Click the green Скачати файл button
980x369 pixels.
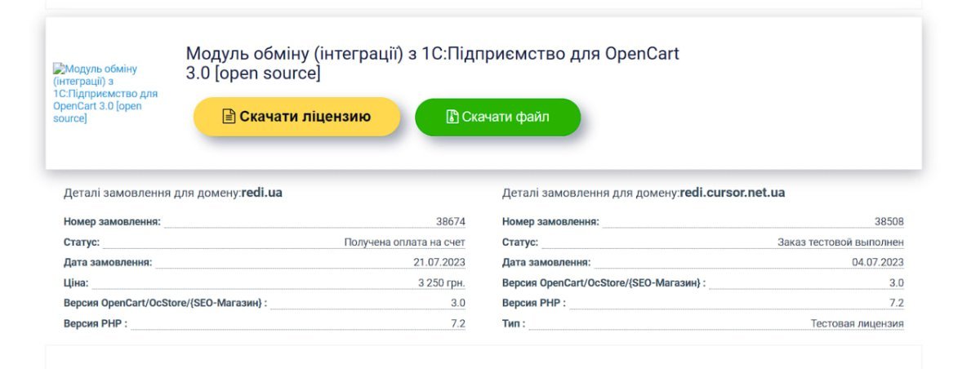click(x=498, y=117)
